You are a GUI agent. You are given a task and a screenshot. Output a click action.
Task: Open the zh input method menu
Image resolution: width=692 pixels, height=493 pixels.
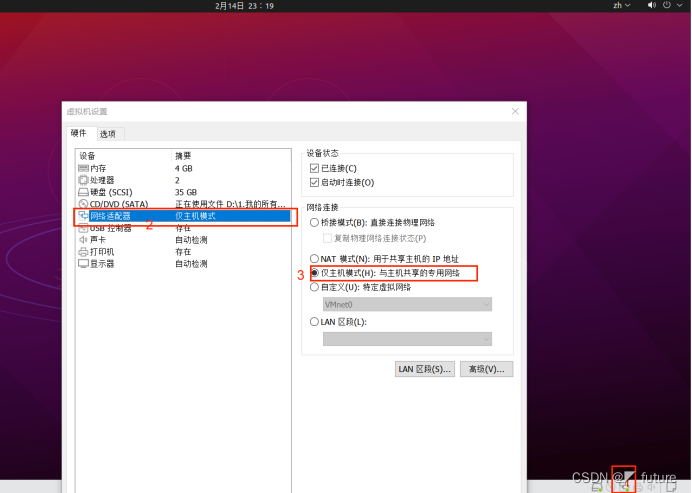tap(621, 5)
